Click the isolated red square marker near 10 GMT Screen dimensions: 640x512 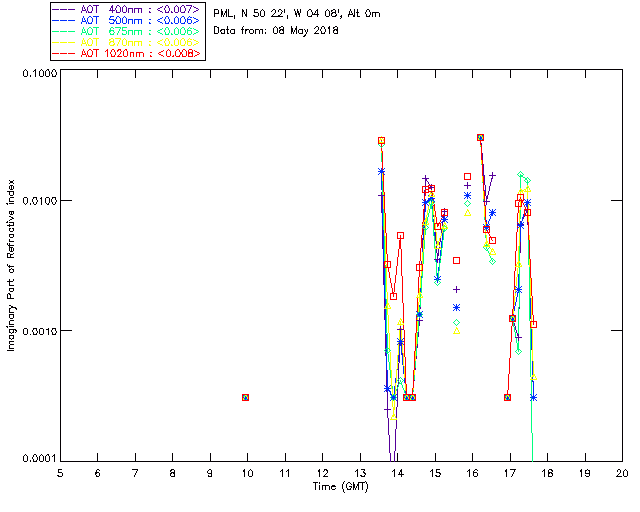(246, 397)
